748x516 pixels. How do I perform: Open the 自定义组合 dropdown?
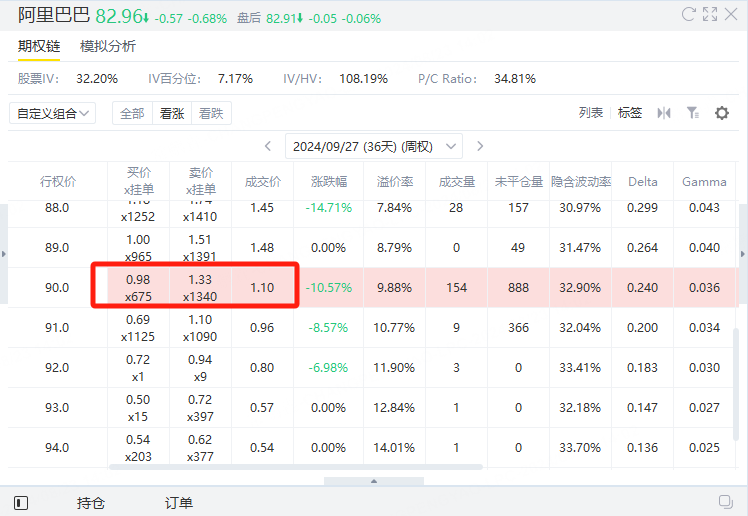[52, 114]
